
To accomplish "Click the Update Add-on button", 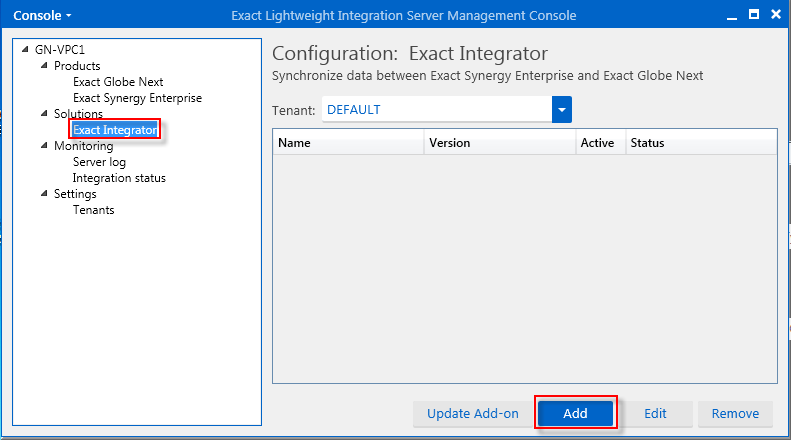I will tap(473, 414).
